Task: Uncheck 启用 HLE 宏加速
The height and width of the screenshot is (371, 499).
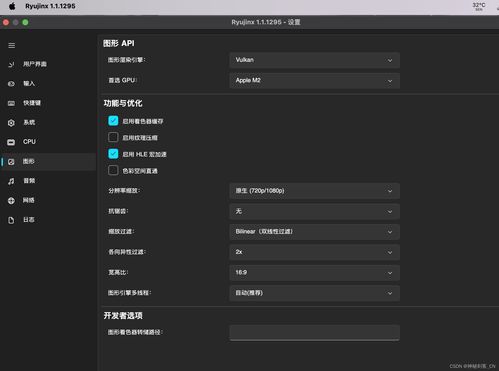Action: [x=113, y=154]
